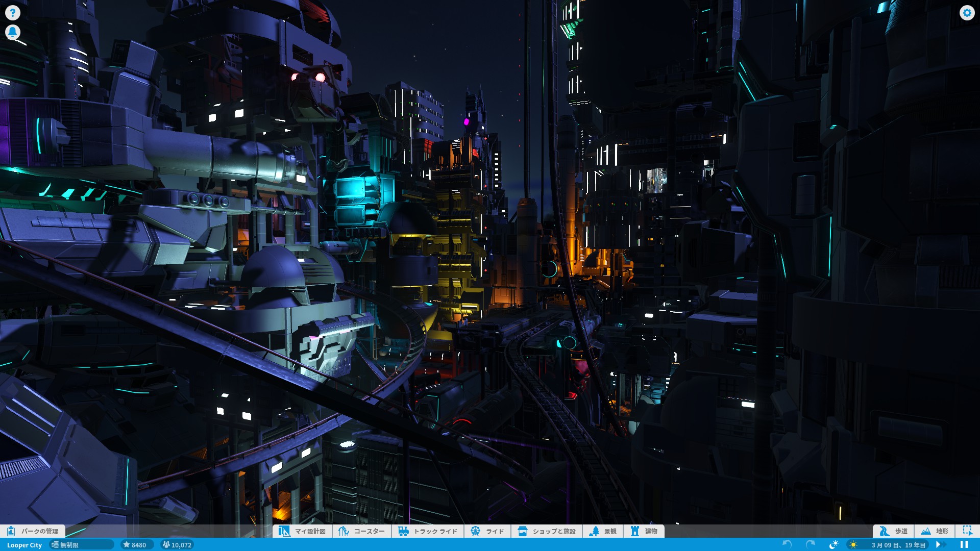
Task: Open the settings gear icon
Action: coord(967,12)
